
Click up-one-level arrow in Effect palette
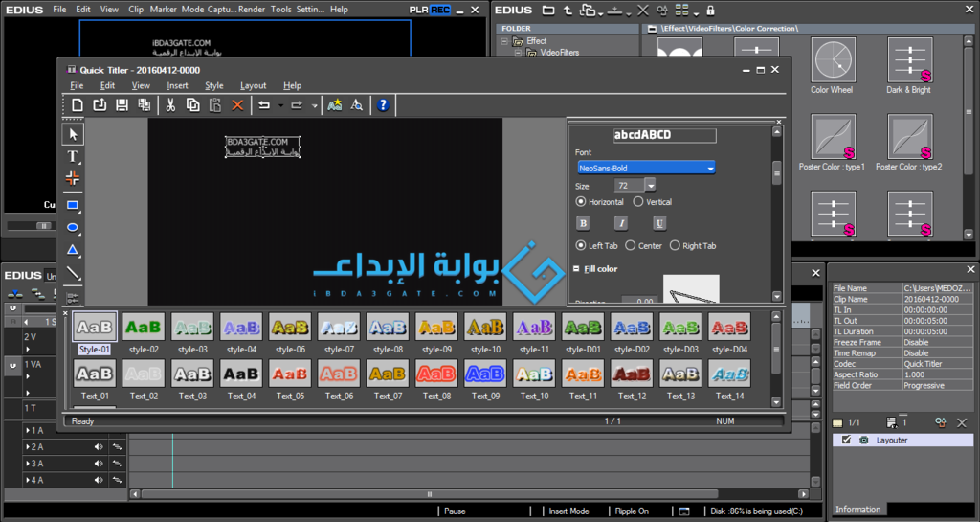[568, 10]
